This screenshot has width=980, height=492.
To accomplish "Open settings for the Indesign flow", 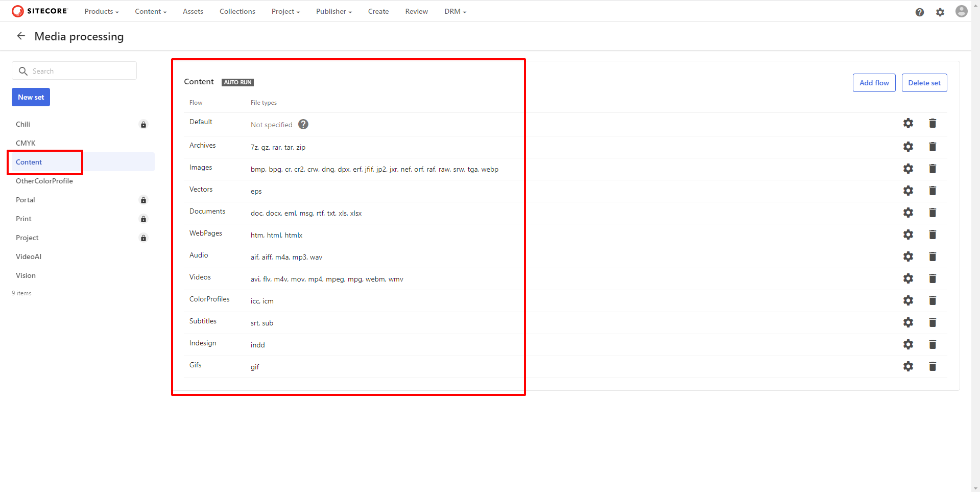I will [x=908, y=344].
